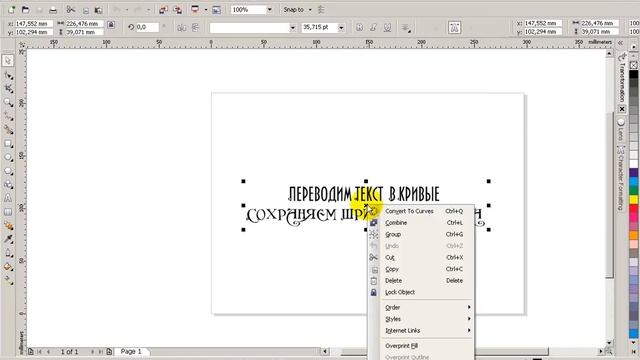Choose Group from the context menu

coord(422,234)
